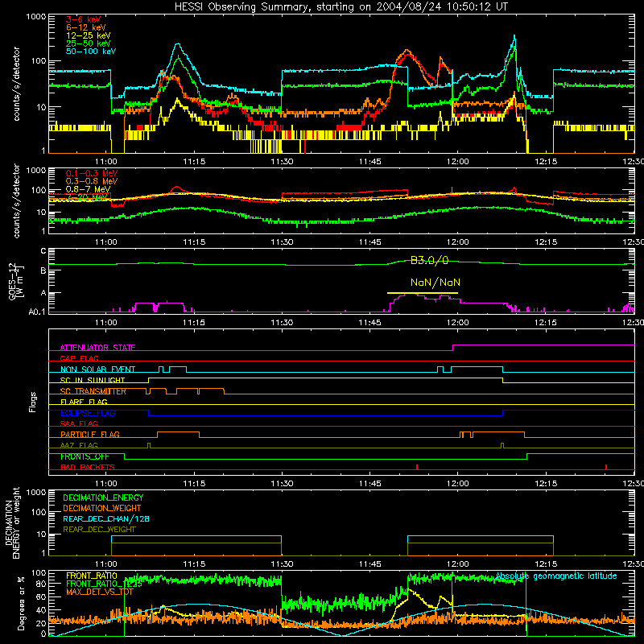This screenshot has width=644, height=644.
Task: Select the FRONTS_OFF flag label
Action: (85, 456)
